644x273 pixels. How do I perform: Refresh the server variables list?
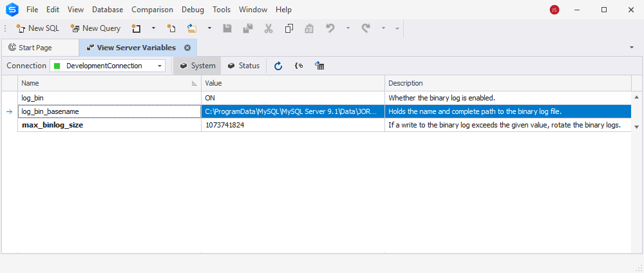coord(278,66)
